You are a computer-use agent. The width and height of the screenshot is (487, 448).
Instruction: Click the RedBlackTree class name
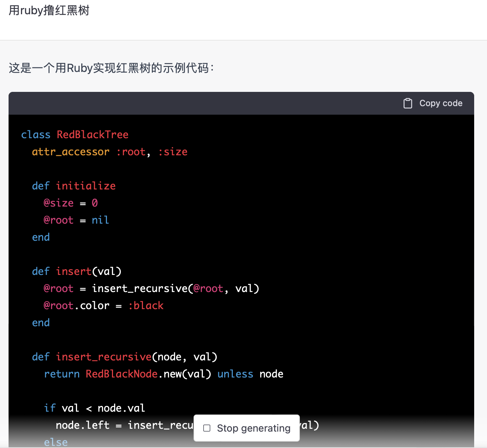[92, 135]
